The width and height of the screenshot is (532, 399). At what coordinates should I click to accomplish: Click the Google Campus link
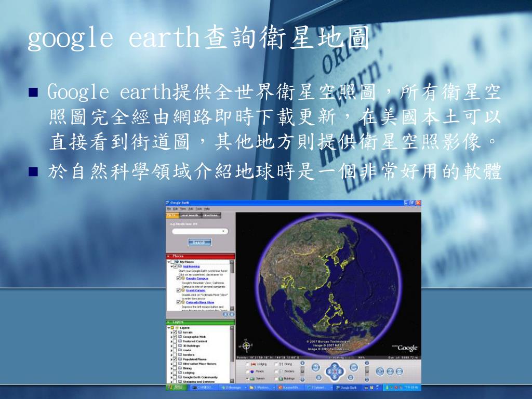[x=197, y=278]
